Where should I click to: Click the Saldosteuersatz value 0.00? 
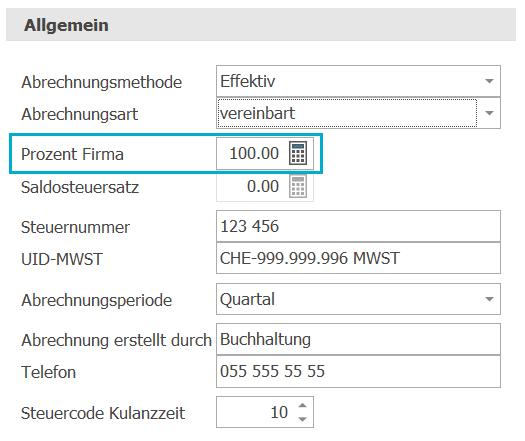point(262,186)
